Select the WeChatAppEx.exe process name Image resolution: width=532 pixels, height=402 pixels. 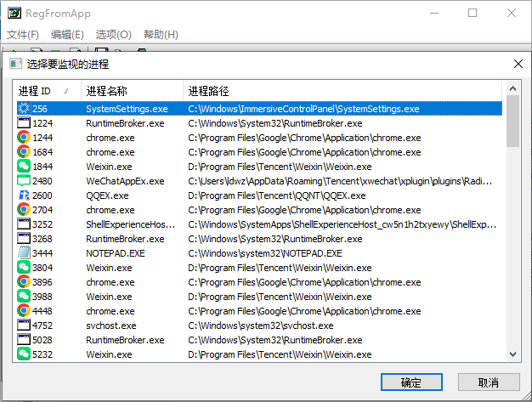coord(125,181)
